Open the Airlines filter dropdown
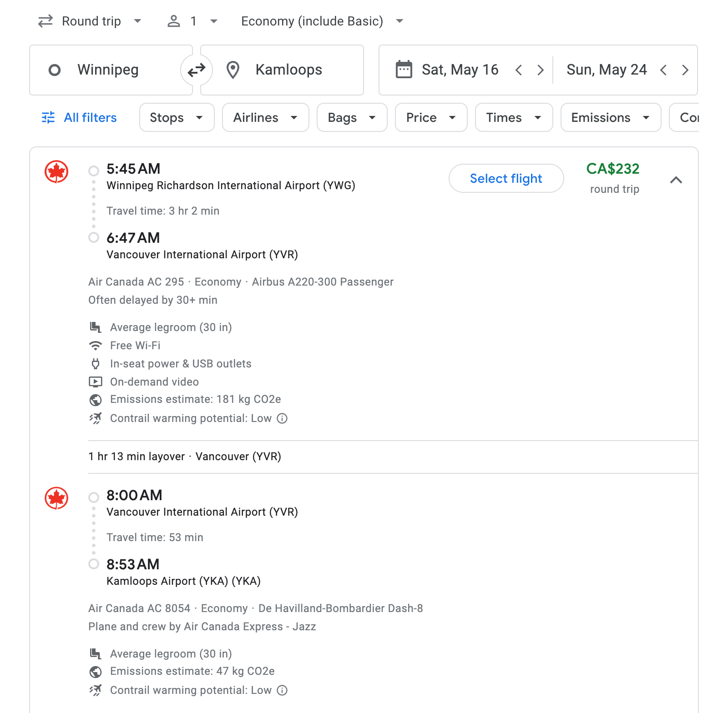Viewport: 728px width, 713px height. 265,117
